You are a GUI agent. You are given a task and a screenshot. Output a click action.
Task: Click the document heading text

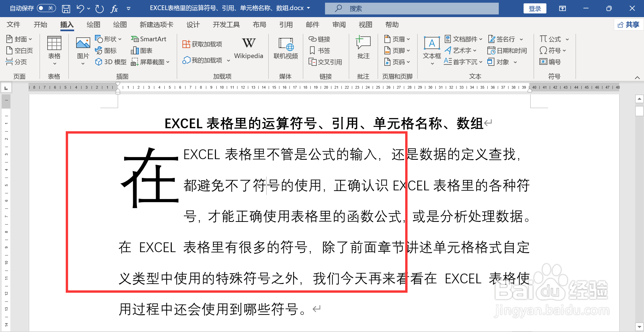324,124
